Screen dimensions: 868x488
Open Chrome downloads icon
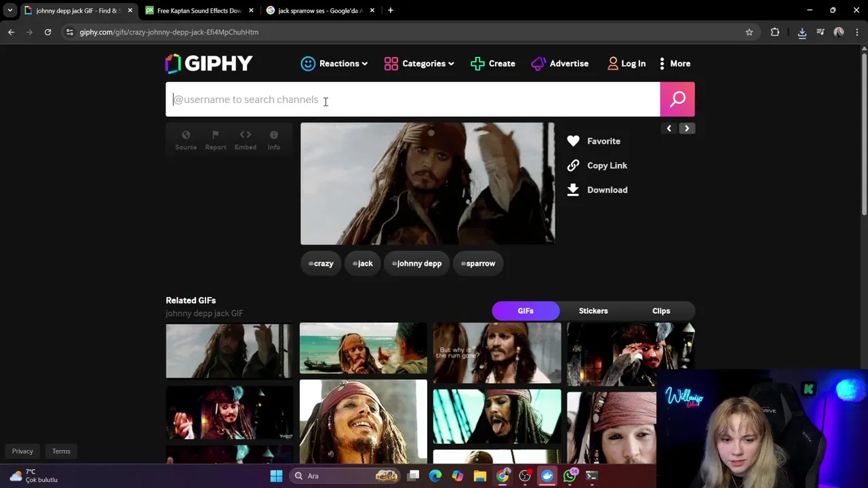802,32
